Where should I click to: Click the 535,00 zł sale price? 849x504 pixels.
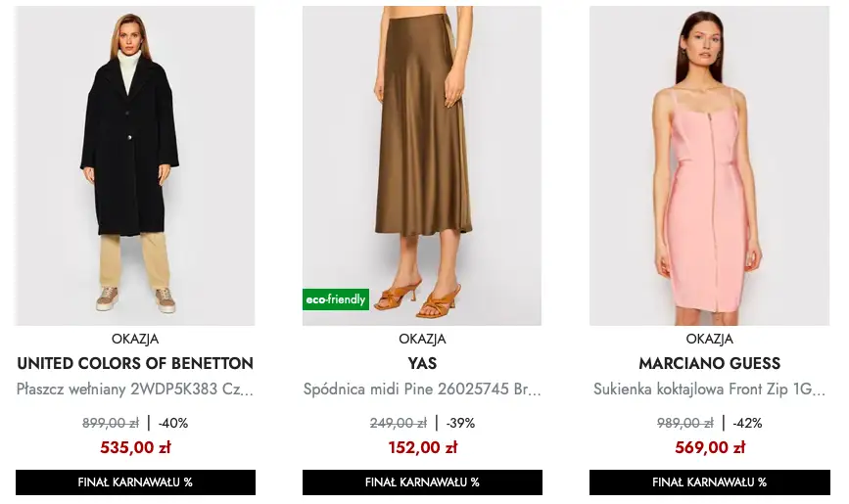click(135, 448)
